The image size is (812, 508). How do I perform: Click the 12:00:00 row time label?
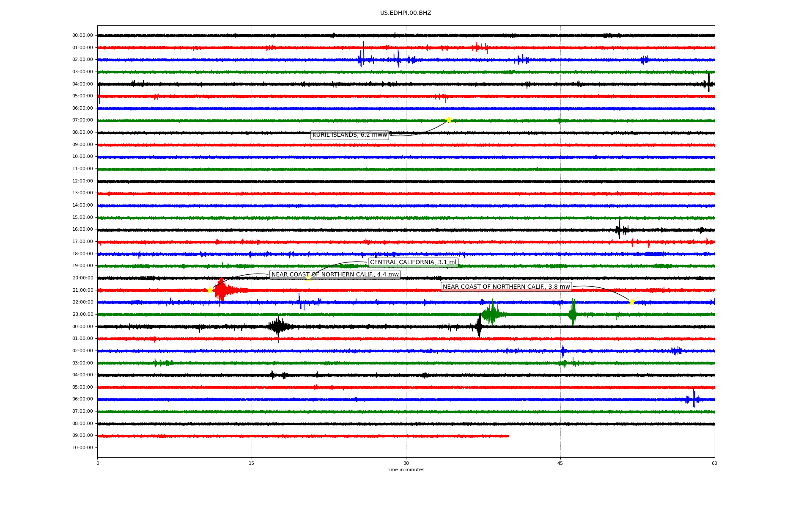(x=82, y=181)
